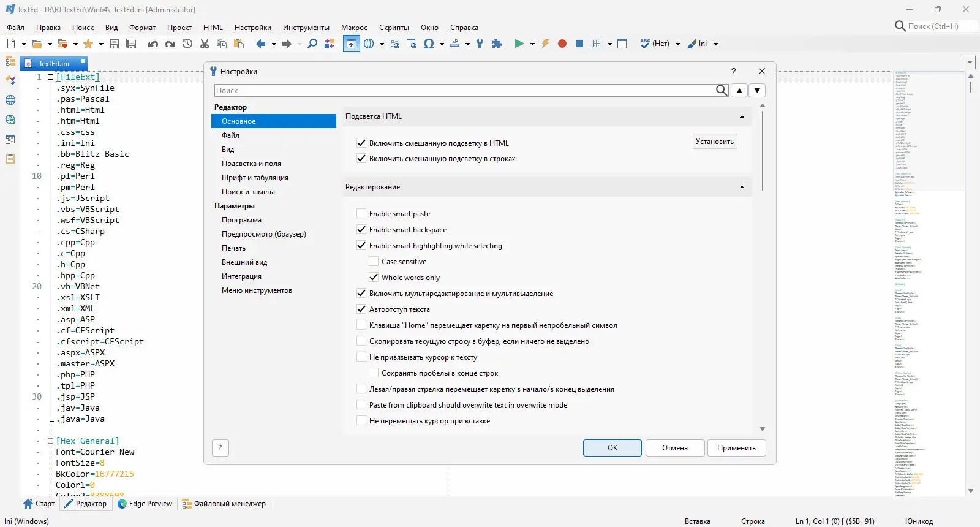Enable smart paste checkbox
The width and height of the screenshot is (980, 527).
(361, 214)
